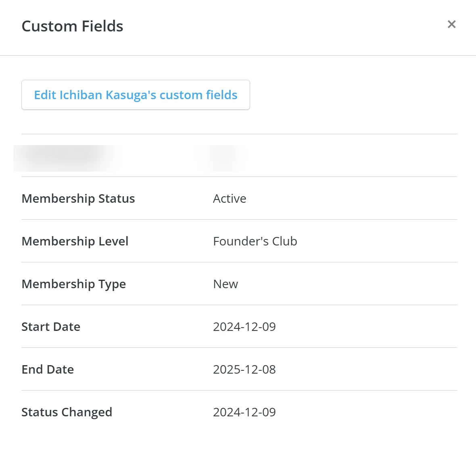Click the End Date row
The height and width of the screenshot is (453, 476).
pyautogui.click(x=238, y=369)
